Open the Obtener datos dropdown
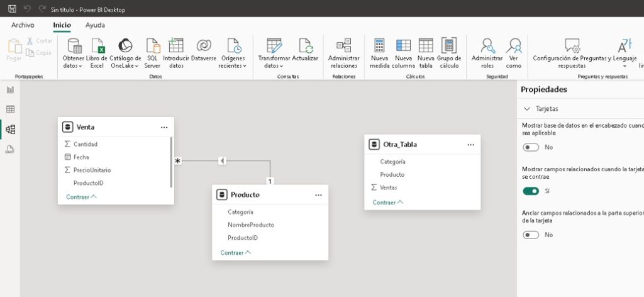Screen dimensions: 644x297 pyautogui.click(x=74, y=65)
